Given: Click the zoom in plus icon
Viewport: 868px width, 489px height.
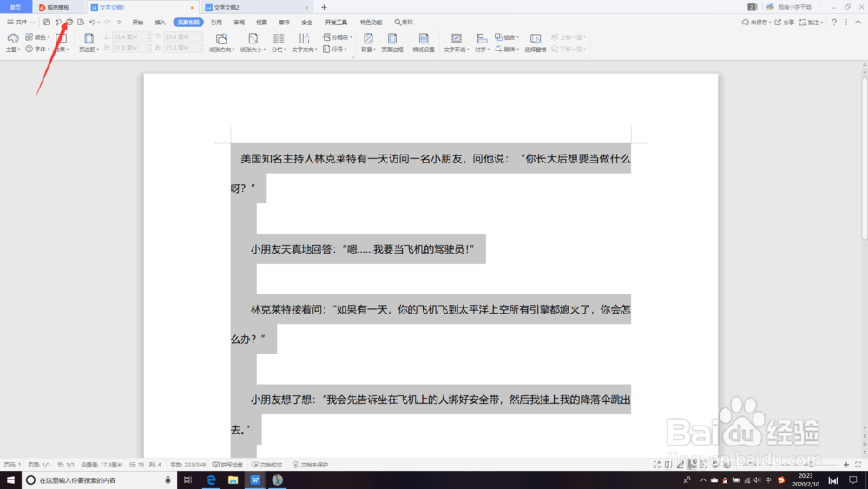Looking at the screenshot, I should (x=845, y=465).
